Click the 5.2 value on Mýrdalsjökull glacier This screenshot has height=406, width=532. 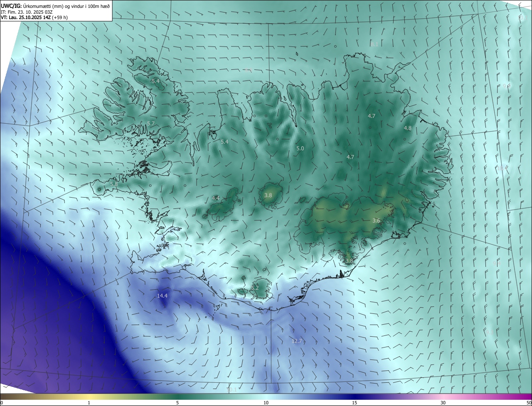pyautogui.click(x=255, y=288)
